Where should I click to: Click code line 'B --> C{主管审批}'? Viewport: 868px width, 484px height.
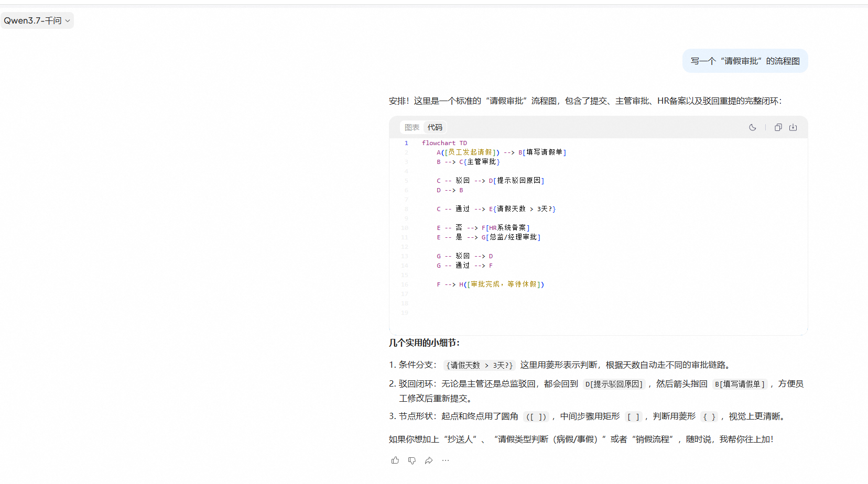(468, 162)
